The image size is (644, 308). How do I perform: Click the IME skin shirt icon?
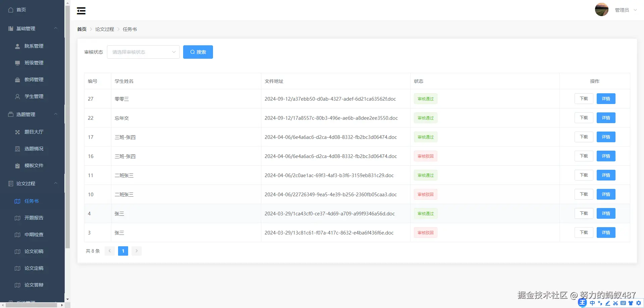631,303
